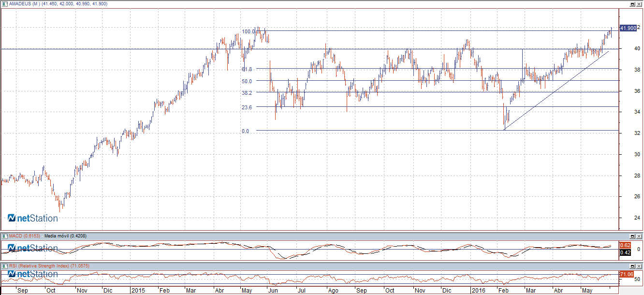Click the AMADEUS chart panel icon
644x295 pixels.
pyautogui.click(x=5, y=3)
